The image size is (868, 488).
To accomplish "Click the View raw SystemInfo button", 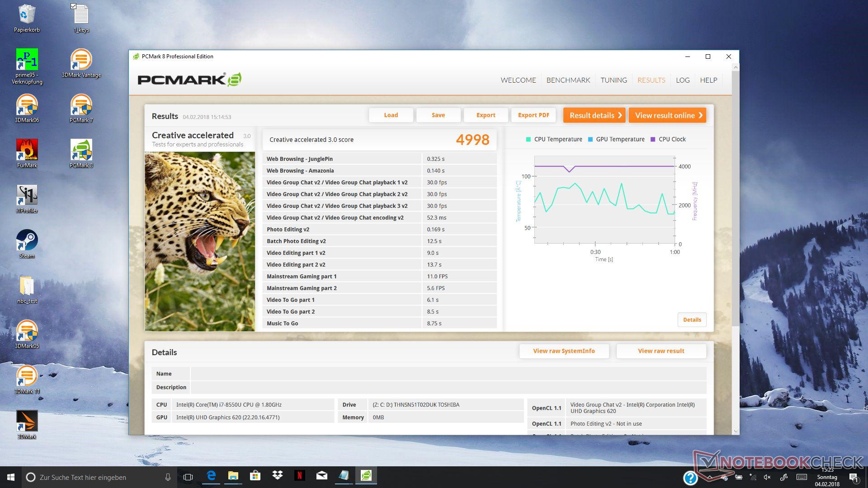I will (564, 351).
